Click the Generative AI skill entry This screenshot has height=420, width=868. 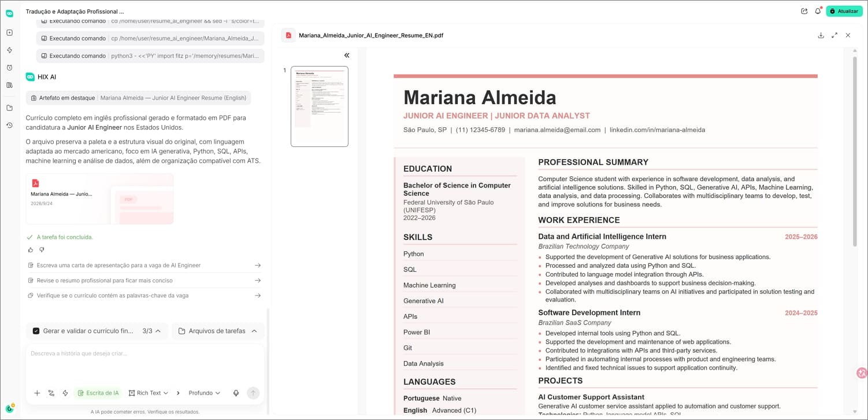click(x=424, y=301)
